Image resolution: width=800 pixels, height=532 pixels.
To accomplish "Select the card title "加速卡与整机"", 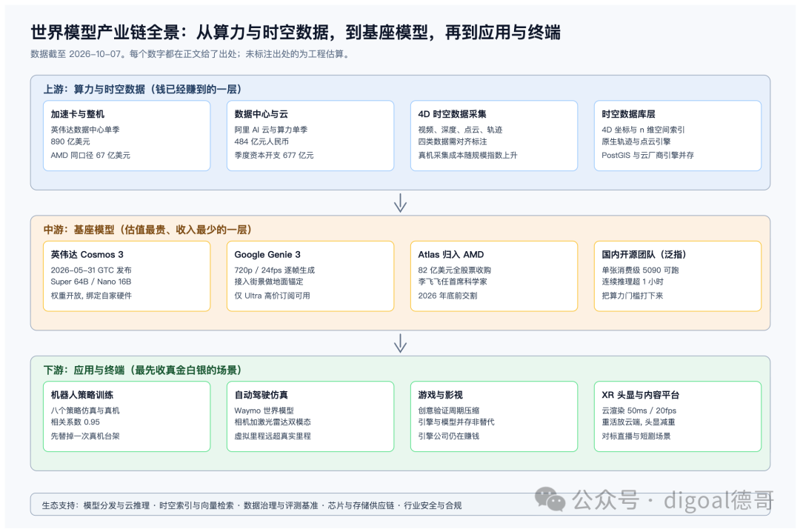I will 78,114.
